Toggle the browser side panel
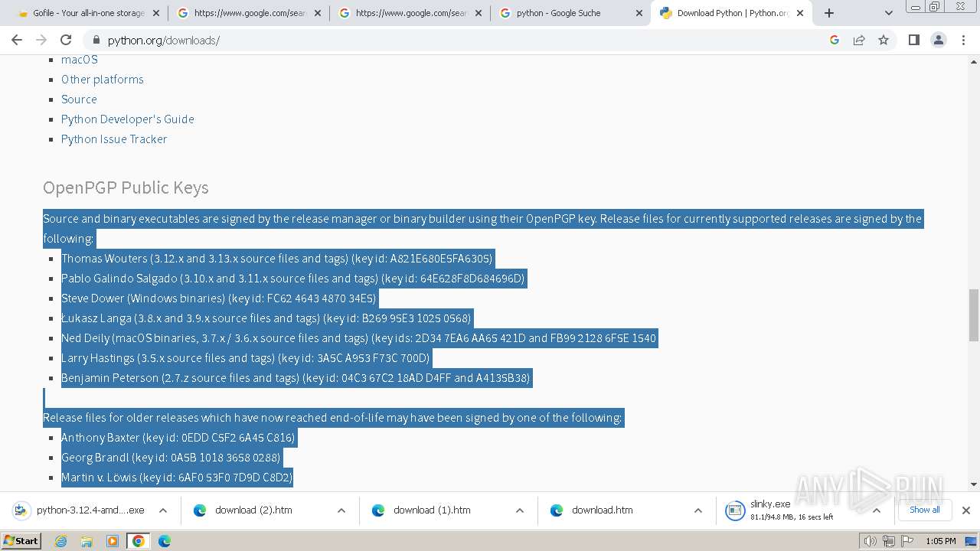Screen dimensions: 980x551 click(x=913, y=40)
